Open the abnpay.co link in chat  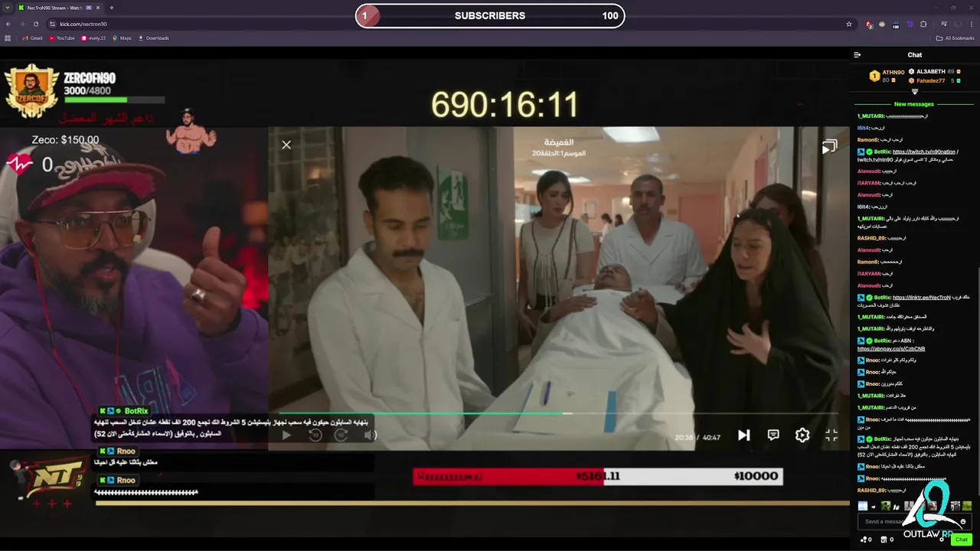point(891,348)
